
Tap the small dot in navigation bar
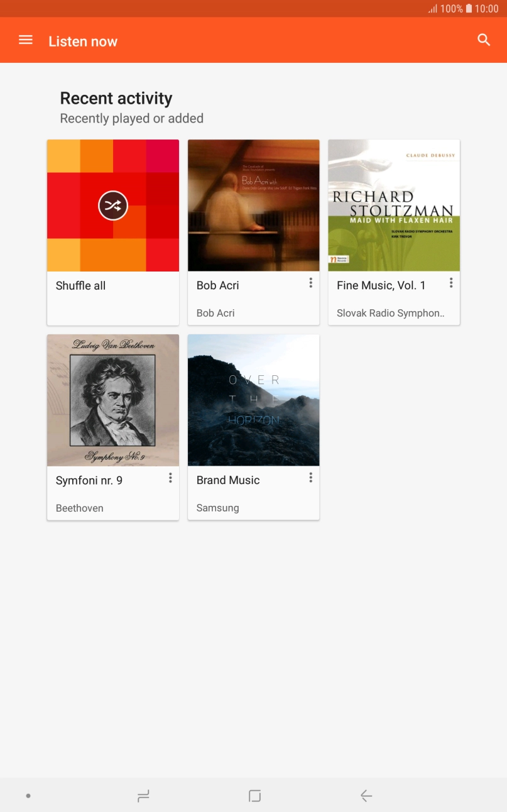(x=28, y=796)
